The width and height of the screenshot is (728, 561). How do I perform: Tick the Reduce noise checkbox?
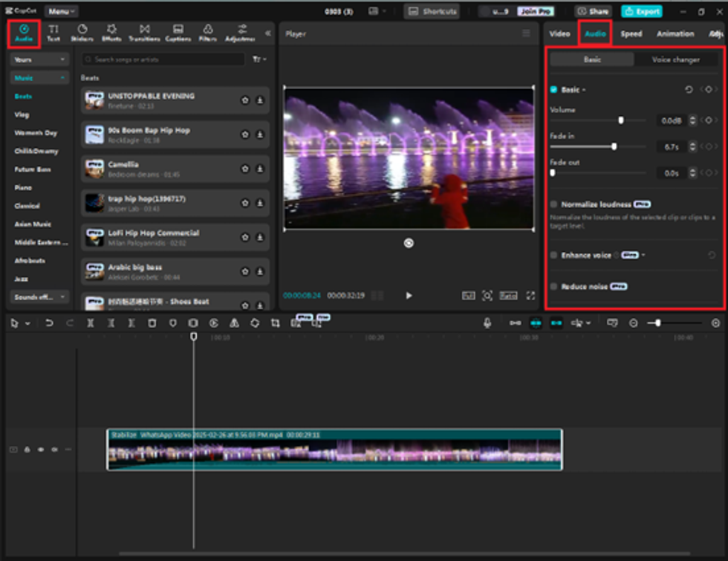click(x=553, y=286)
